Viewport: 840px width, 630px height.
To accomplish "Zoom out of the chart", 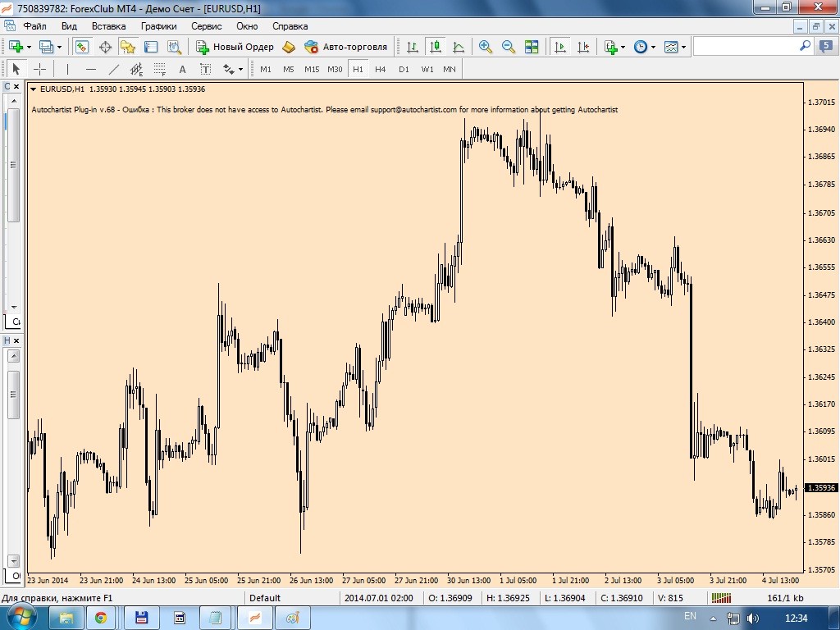I will pos(509,47).
